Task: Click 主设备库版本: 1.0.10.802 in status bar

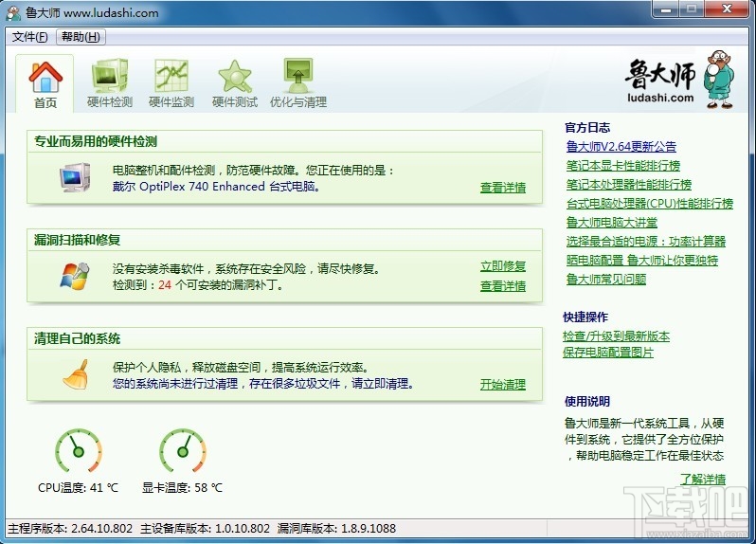Action: point(205,529)
